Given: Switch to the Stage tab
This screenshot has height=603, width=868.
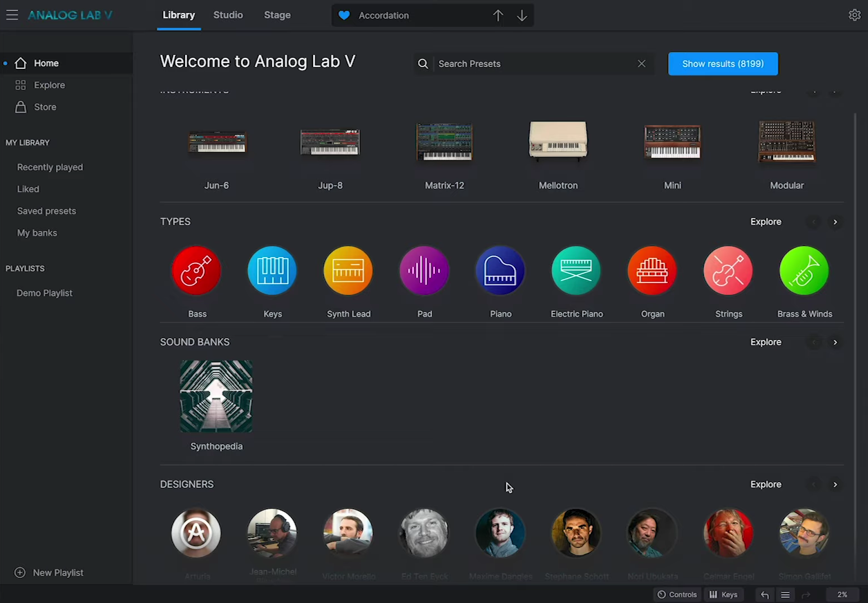Looking at the screenshot, I should [277, 15].
